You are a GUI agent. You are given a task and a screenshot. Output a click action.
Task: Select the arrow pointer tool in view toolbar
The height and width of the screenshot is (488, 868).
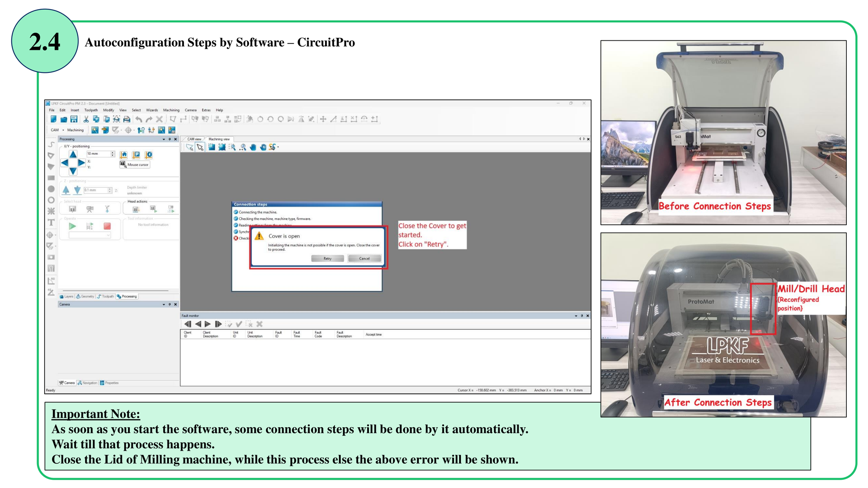(200, 147)
